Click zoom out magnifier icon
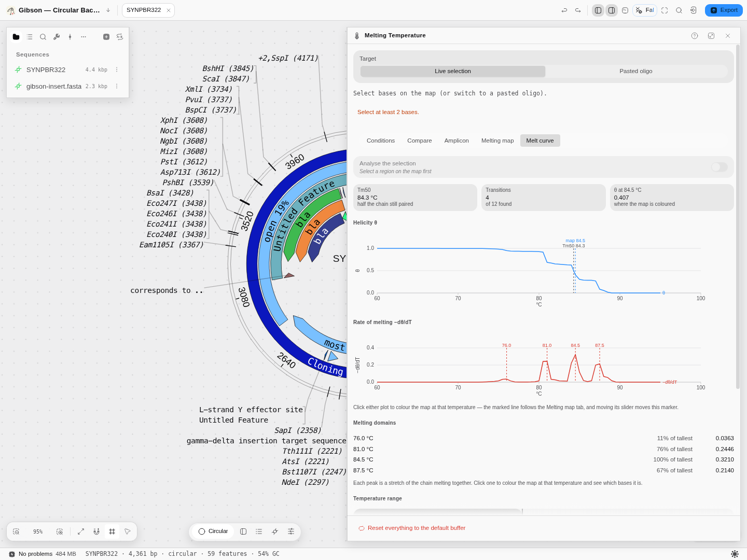 coord(16,531)
